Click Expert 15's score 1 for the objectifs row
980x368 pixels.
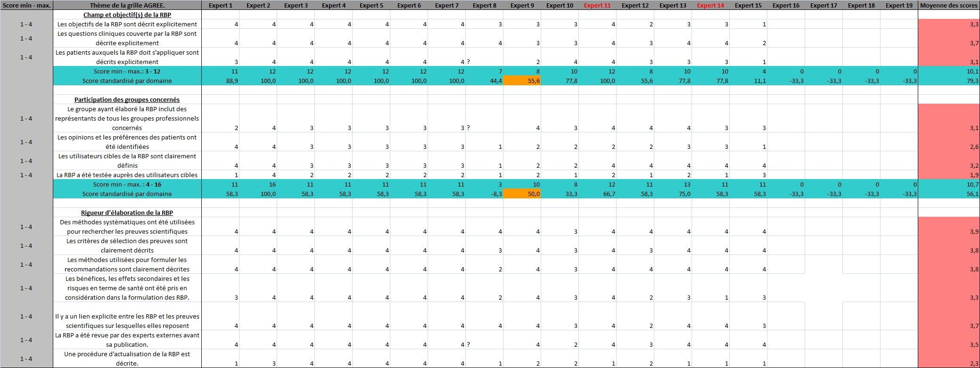point(748,24)
